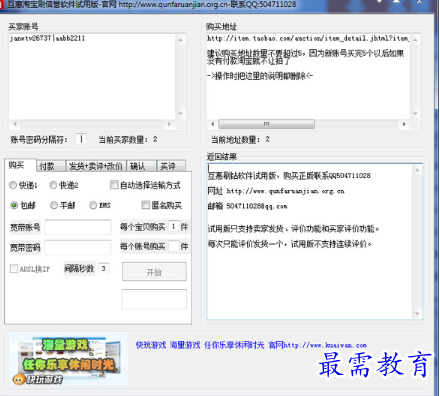
Task: Select the 快递2 radio button
Action: [x=53, y=185]
